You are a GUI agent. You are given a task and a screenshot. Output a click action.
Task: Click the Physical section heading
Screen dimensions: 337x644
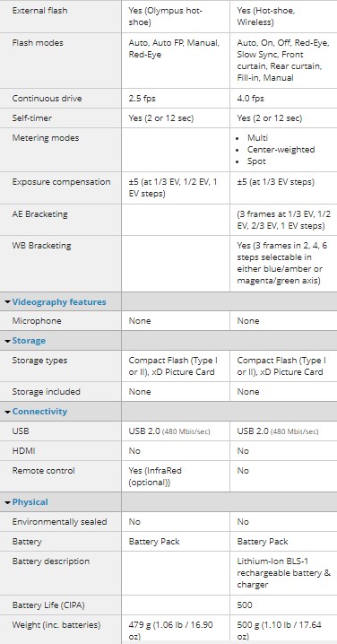30,502
